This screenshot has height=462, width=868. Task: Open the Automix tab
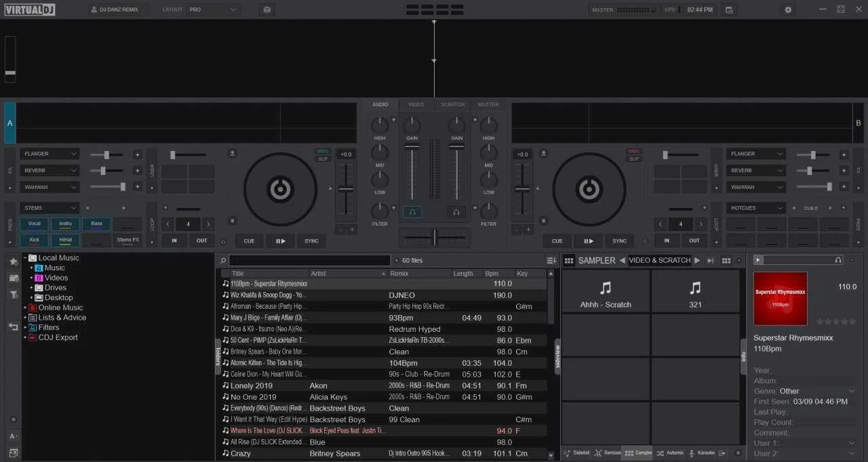(x=670, y=453)
